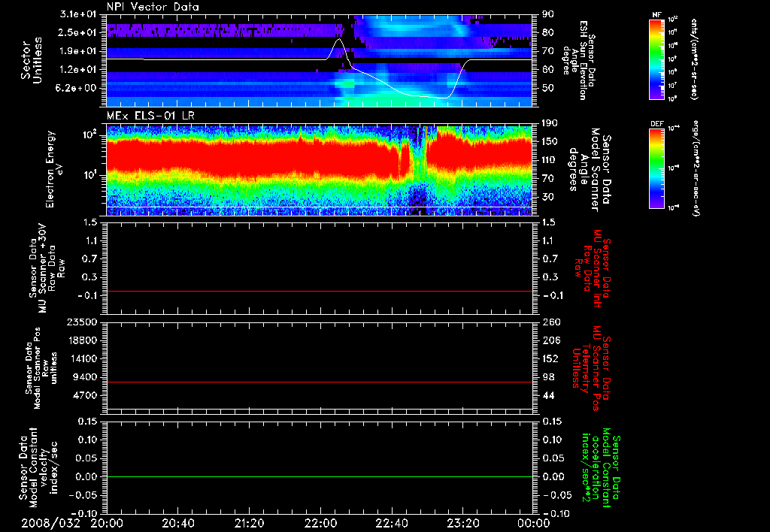This screenshot has width=770, height=532.
Task: Click the 21:20 time tick label
Action: [x=249, y=523]
